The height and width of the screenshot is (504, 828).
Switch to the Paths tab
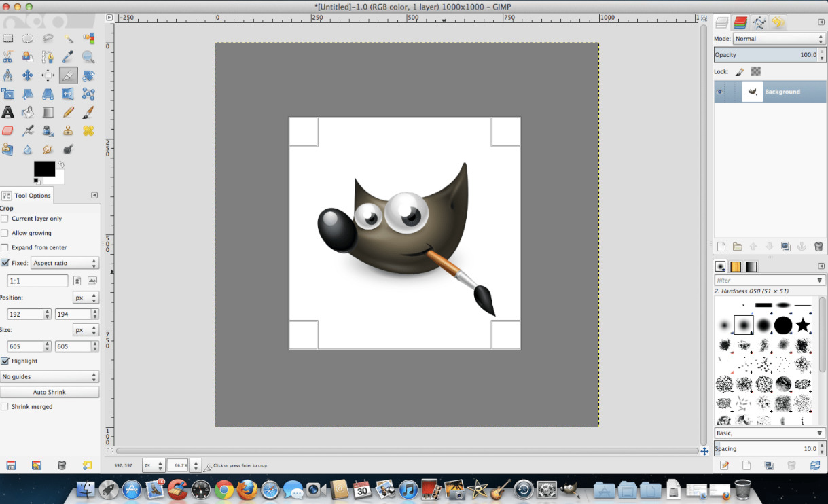759,22
